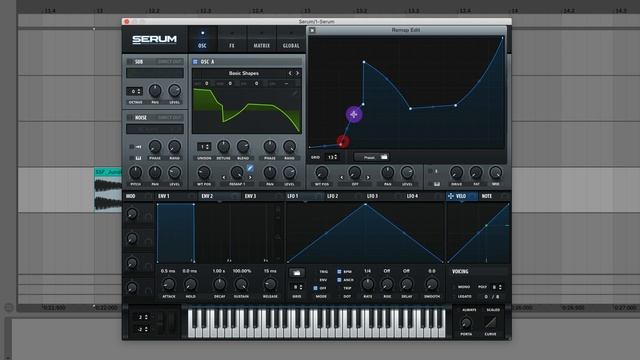This screenshot has height=360, width=640.
Task: Switch to the MATRIX tab
Action: pos(262,40)
